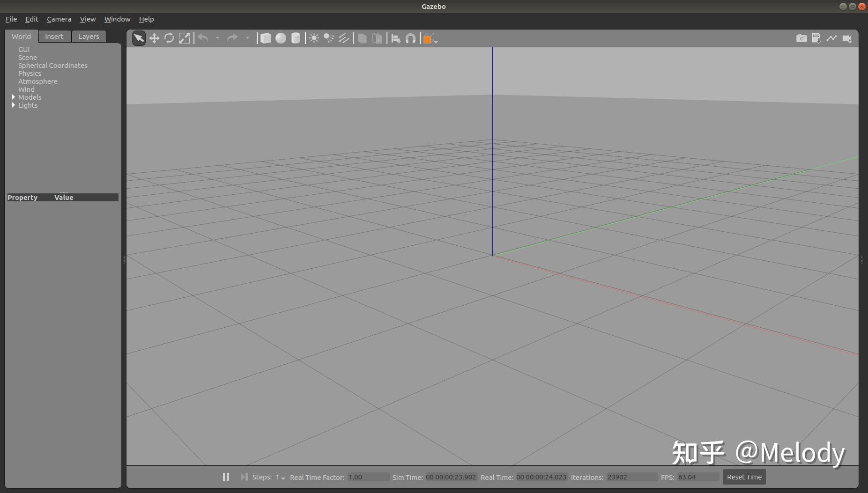868x493 pixels.
Task: Select the translate mode tool
Action: (154, 38)
